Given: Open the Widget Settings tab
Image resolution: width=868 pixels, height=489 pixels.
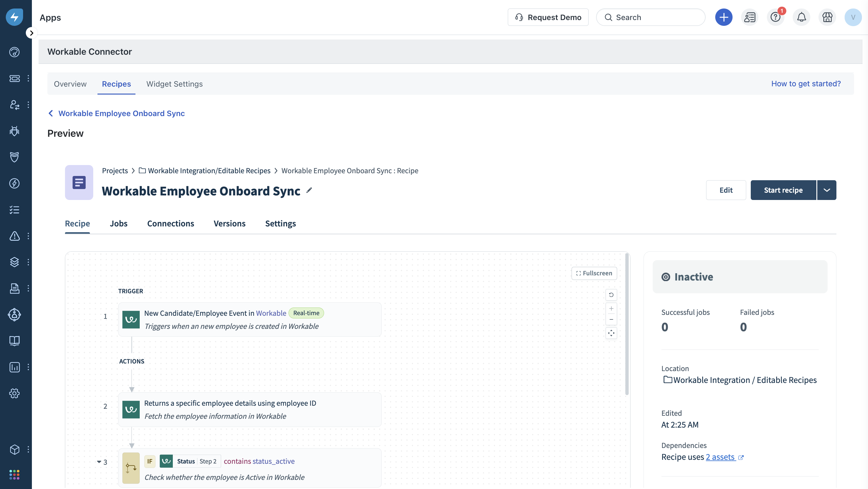Looking at the screenshot, I should point(174,84).
